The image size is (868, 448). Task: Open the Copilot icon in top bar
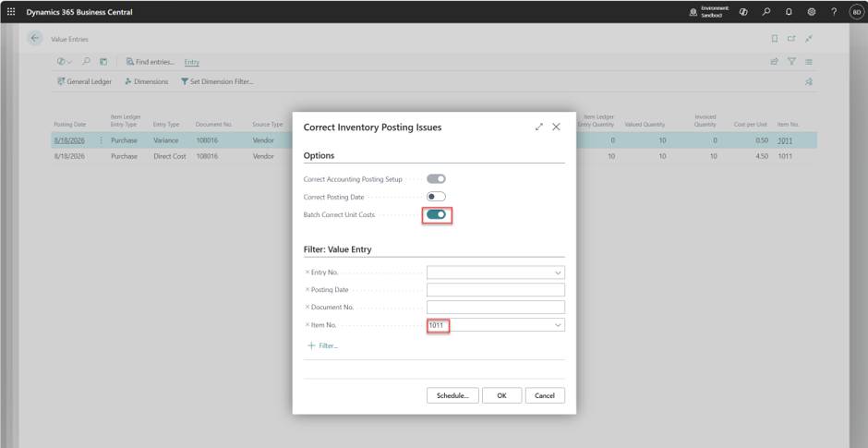click(743, 12)
